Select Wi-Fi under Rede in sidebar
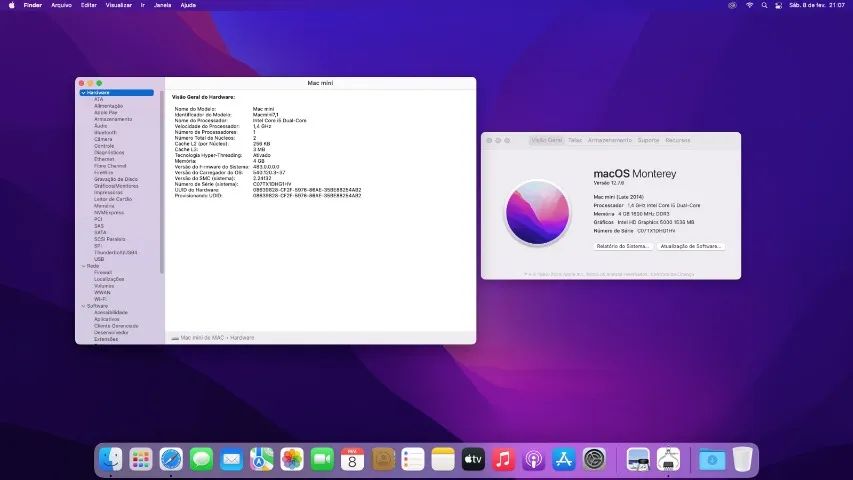The width and height of the screenshot is (853, 480). tap(100, 299)
